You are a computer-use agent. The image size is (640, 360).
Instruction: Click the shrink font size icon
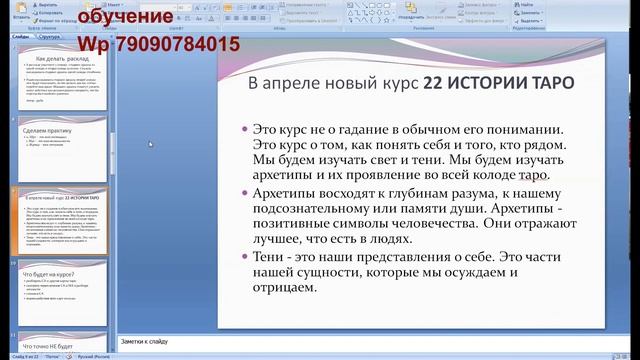pyautogui.click(x=206, y=8)
